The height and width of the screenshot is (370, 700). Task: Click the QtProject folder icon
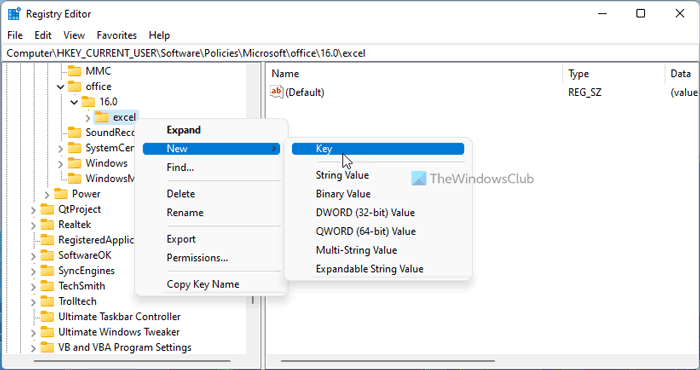(x=47, y=209)
